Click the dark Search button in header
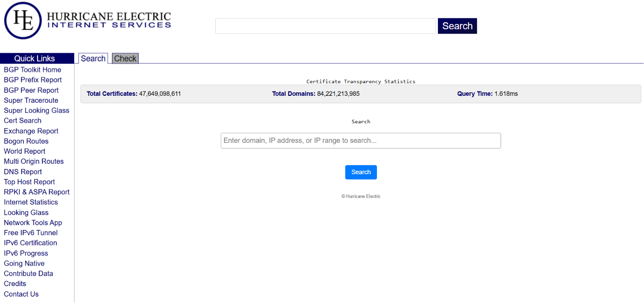This screenshot has height=304, width=644. [x=457, y=26]
